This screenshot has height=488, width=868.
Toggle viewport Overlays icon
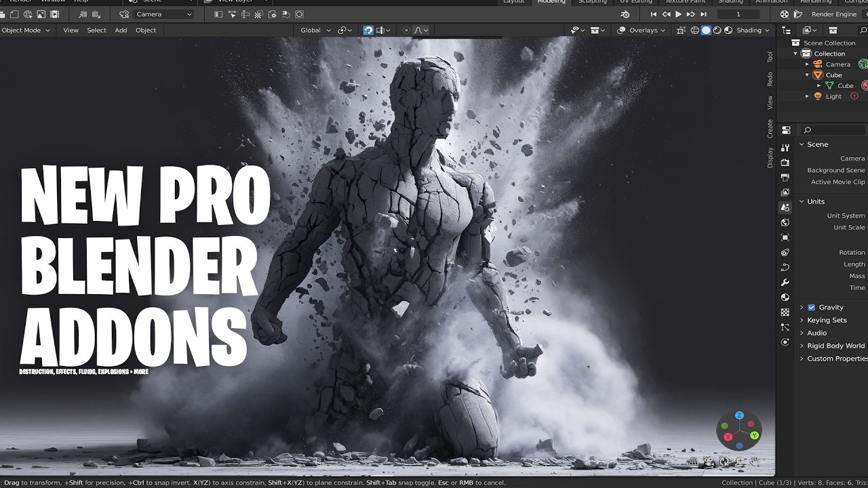point(621,30)
